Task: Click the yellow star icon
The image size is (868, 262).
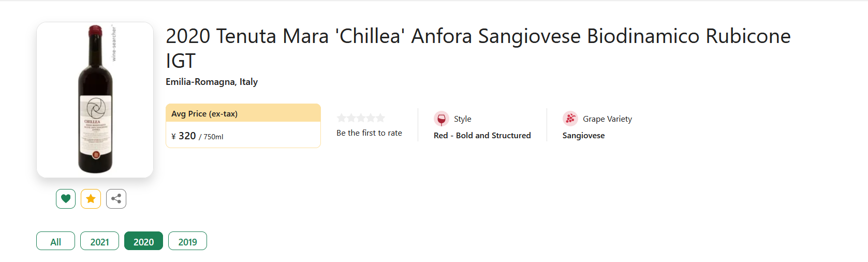Action: pos(91,199)
